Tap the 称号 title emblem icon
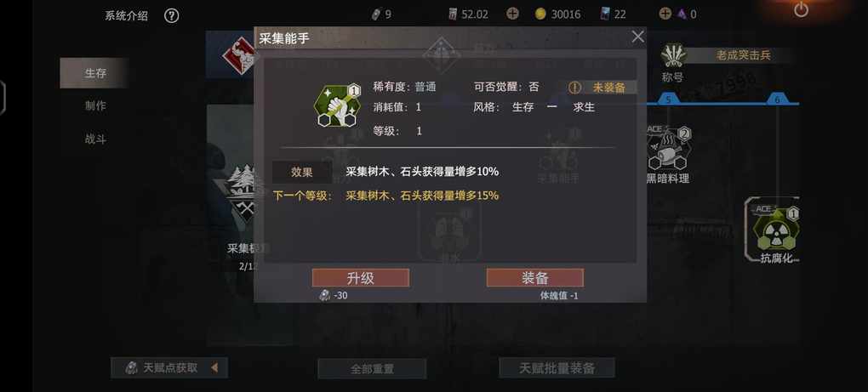Image resolution: width=868 pixels, height=392 pixels. [x=674, y=56]
